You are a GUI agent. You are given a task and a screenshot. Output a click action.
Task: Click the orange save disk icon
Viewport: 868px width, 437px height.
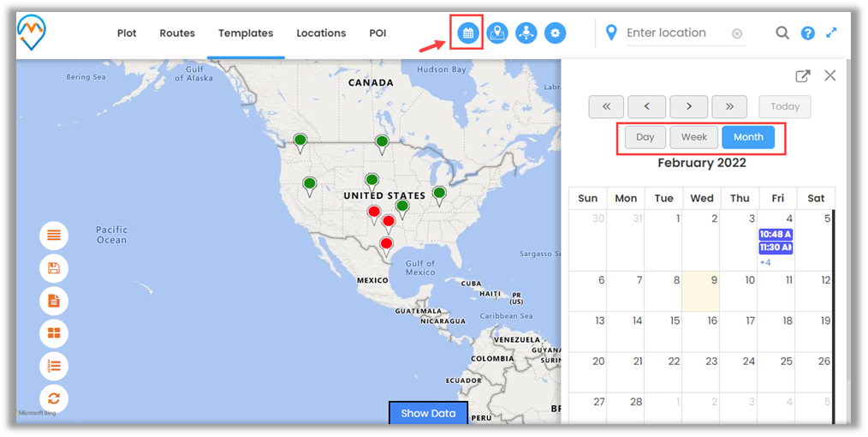(54, 268)
